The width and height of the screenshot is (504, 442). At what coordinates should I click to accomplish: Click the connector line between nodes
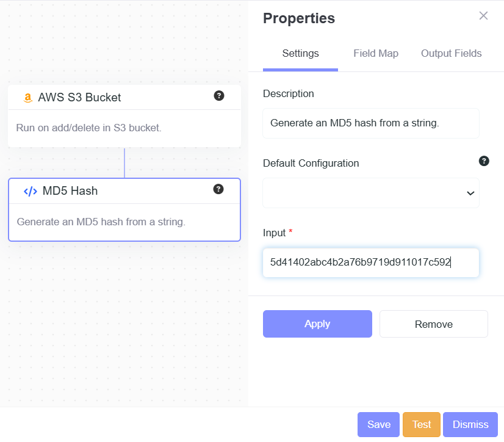coord(124,162)
